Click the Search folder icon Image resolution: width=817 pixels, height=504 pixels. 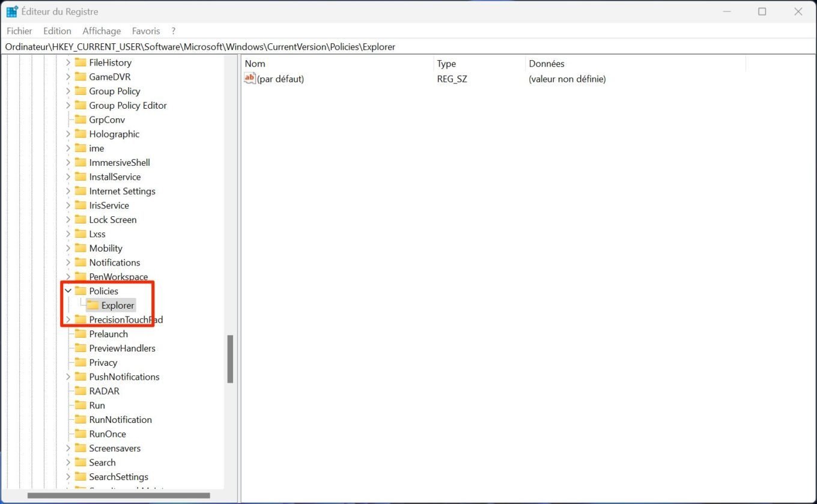[x=80, y=463]
